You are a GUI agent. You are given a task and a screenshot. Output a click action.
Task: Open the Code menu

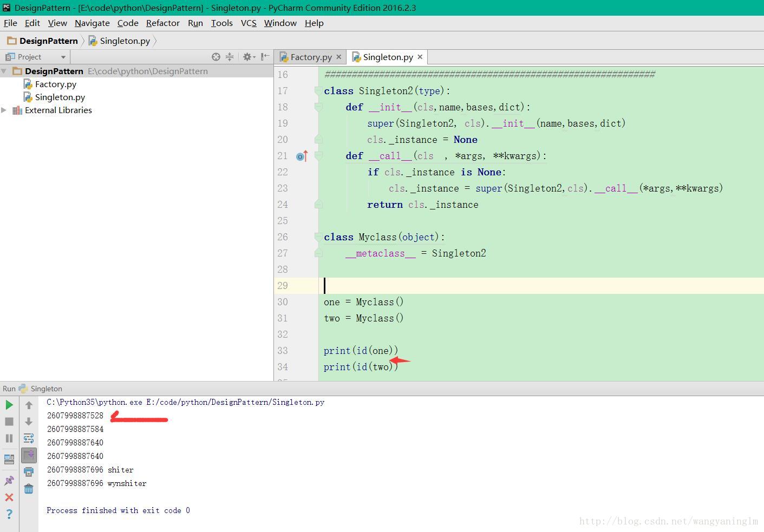[x=128, y=23]
